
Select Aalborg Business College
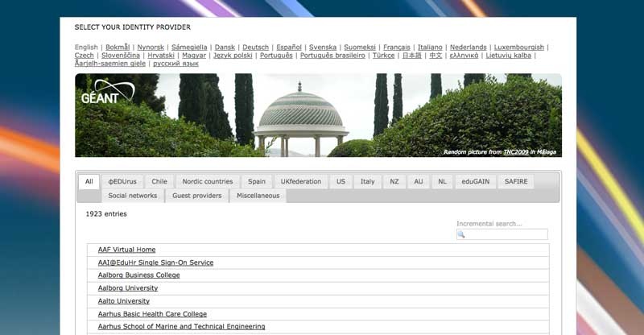pos(138,275)
